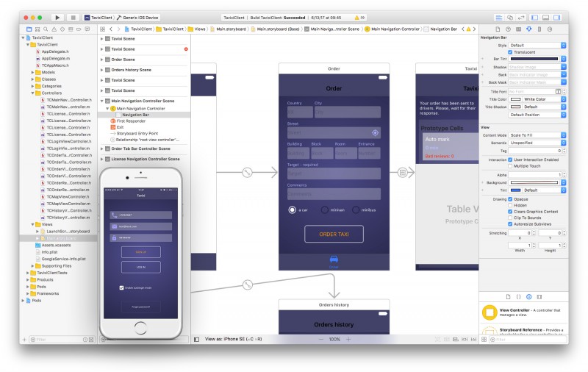Toggle the Translucent checkbox
Image resolution: width=588 pixels, height=372 pixels.
coord(510,52)
